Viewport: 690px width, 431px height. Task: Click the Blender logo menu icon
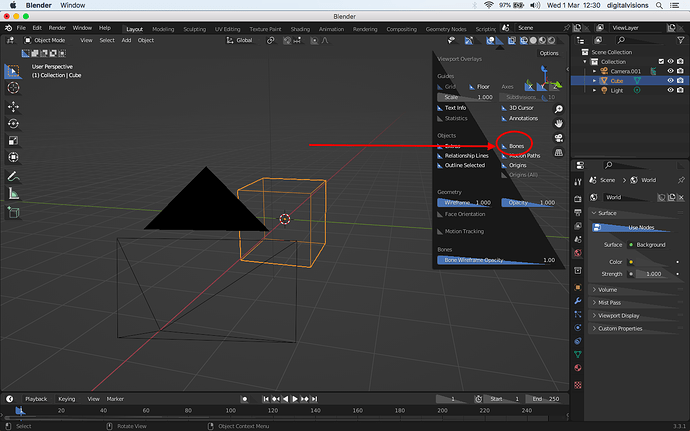pos(8,28)
